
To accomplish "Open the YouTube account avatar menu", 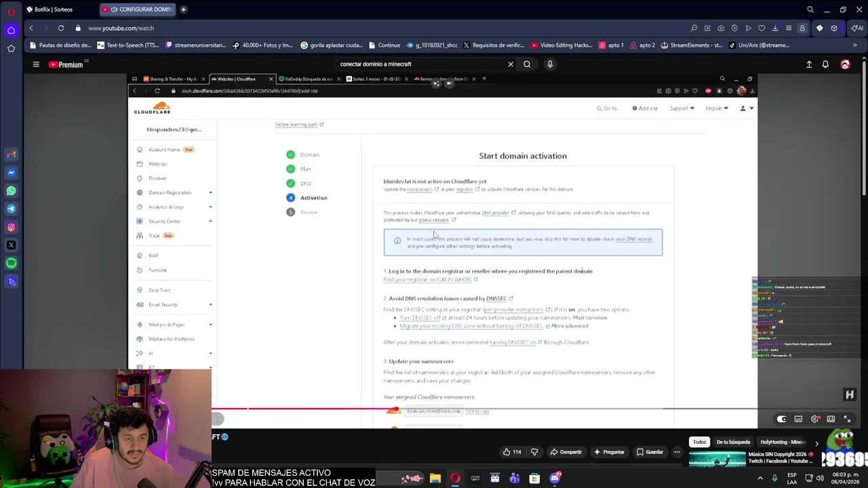I will pyautogui.click(x=845, y=64).
